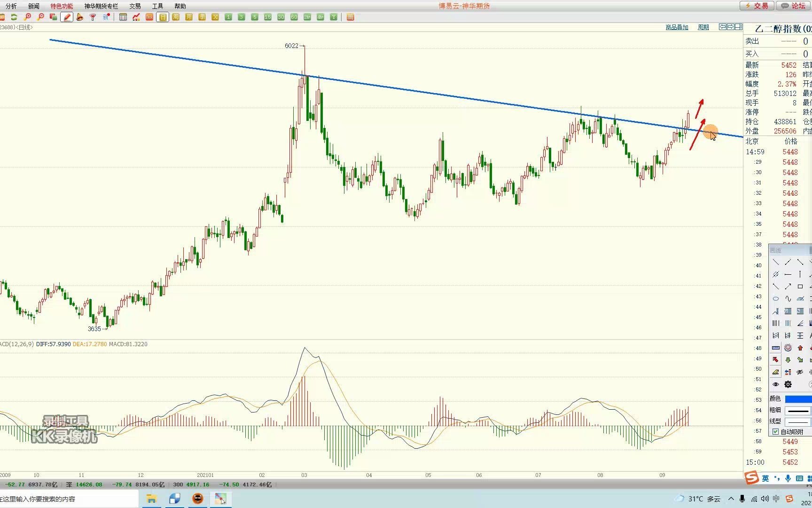Open the 线型 line style dropdown
Screen dimensions: 812x508
click(x=798, y=421)
